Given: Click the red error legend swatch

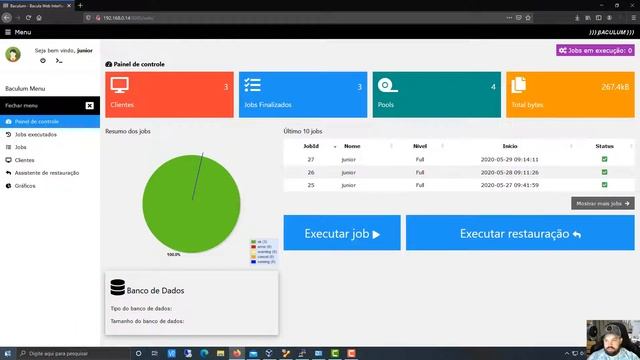Looking at the screenshot, I should (253, 247).
